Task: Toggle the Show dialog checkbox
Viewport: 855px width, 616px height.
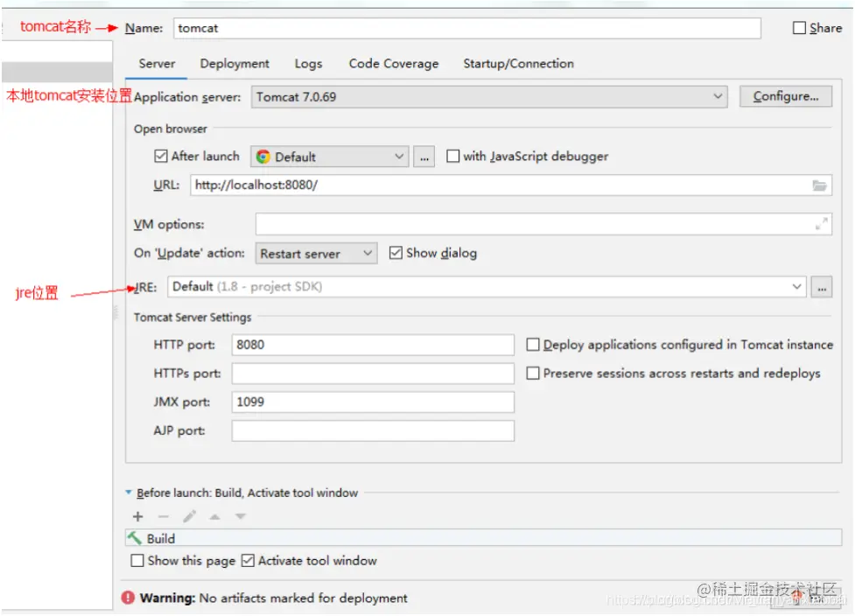Action: click(x=396, y=253)
